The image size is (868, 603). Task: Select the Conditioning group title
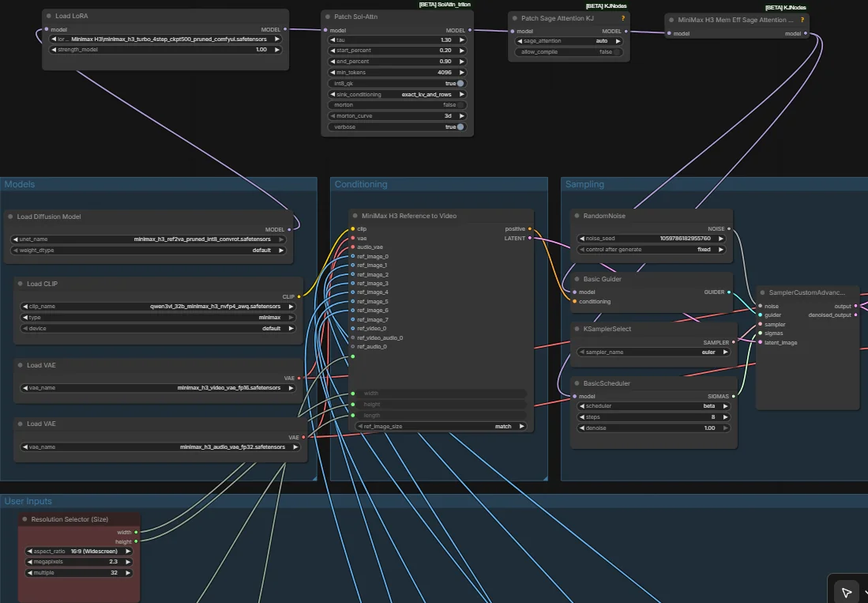click(361, 184)
